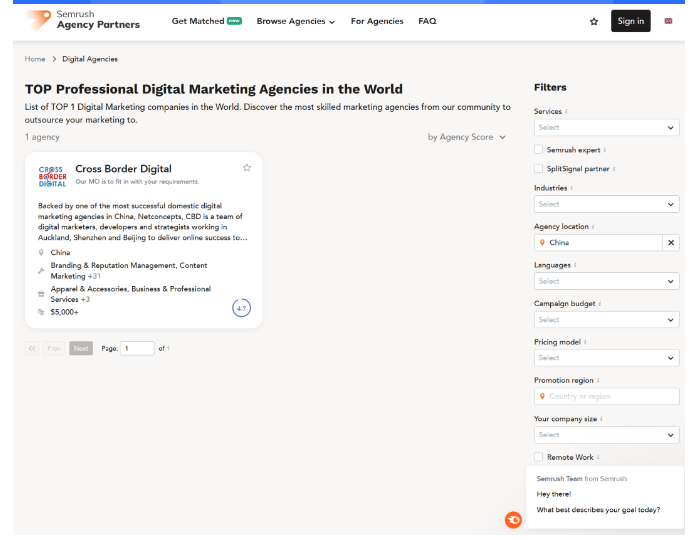Click the first page double-arrow button

(32, 348)
